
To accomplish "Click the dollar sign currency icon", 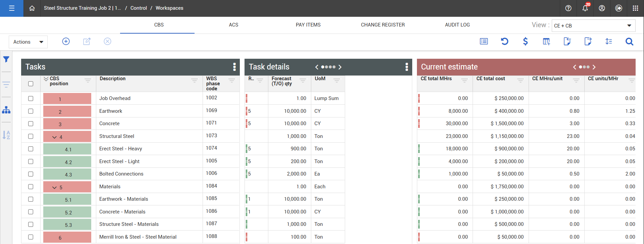I will pos(525,41).
